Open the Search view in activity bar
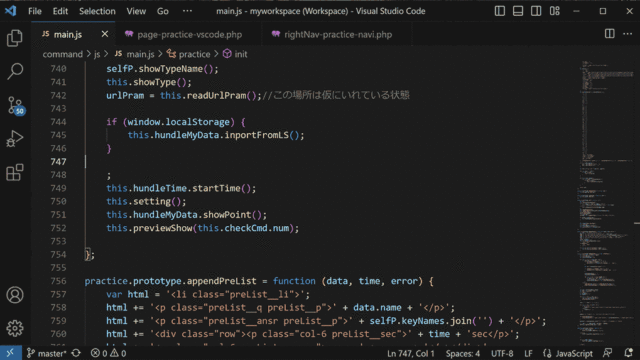 (x=15, y=71)
